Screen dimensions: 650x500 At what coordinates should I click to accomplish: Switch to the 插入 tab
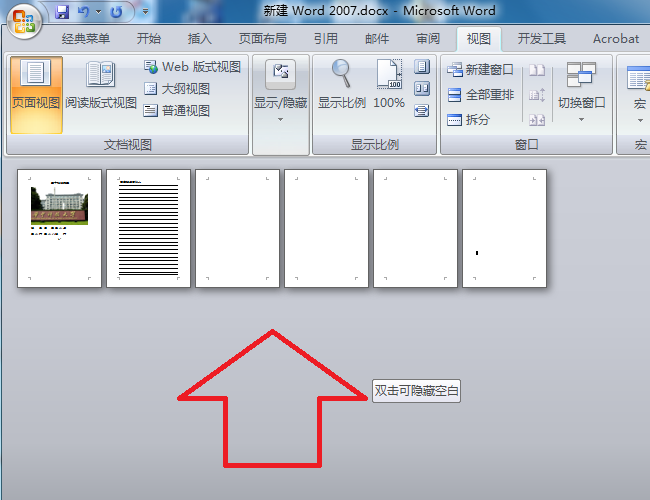point(199,39)
